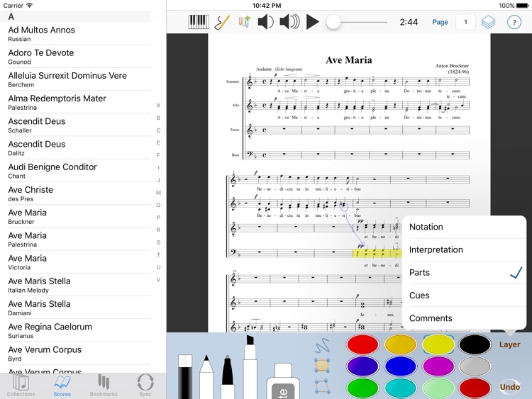Open the piano keyboard icon

coord(199,22)
